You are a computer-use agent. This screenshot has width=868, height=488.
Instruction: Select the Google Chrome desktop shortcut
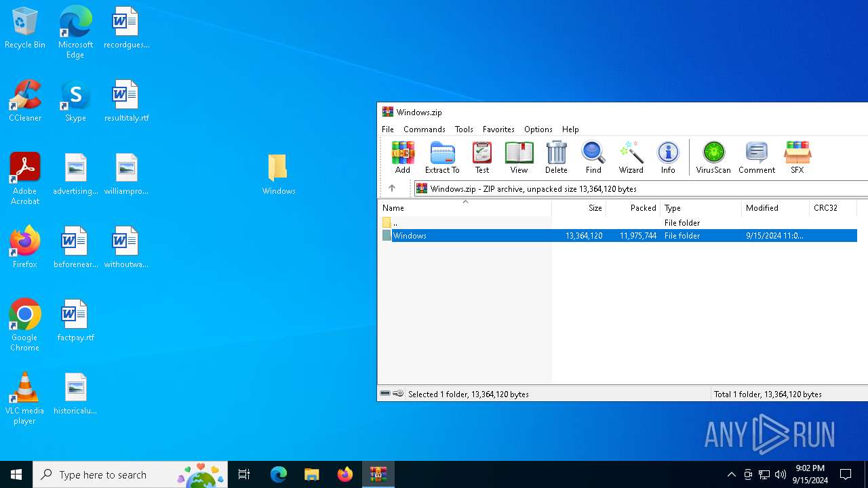[x=25, y=325]
